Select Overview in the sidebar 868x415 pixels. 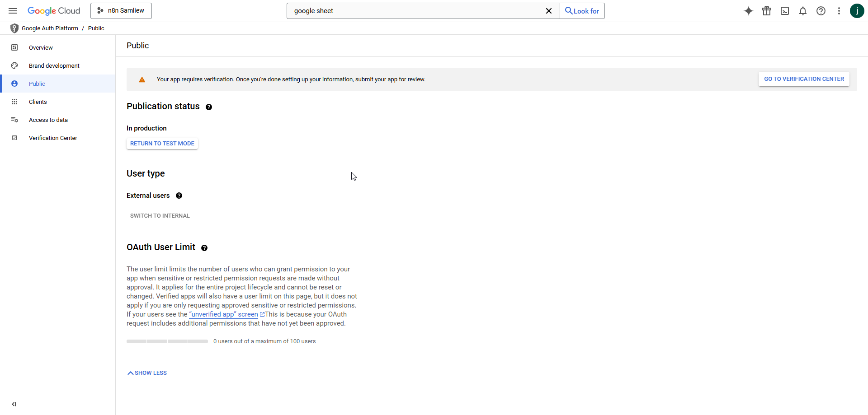58,47
